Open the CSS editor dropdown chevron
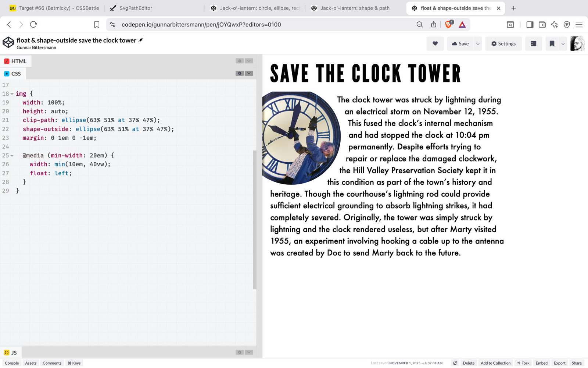The image size is (588, 368). point(249,73)
